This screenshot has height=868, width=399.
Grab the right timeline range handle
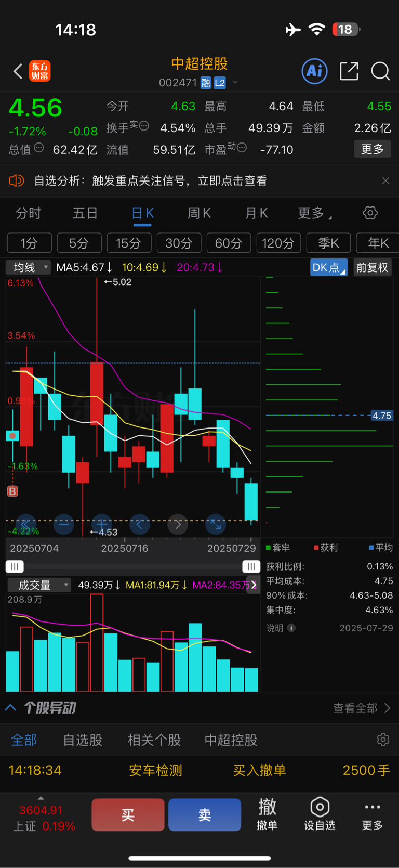point(251,566)
